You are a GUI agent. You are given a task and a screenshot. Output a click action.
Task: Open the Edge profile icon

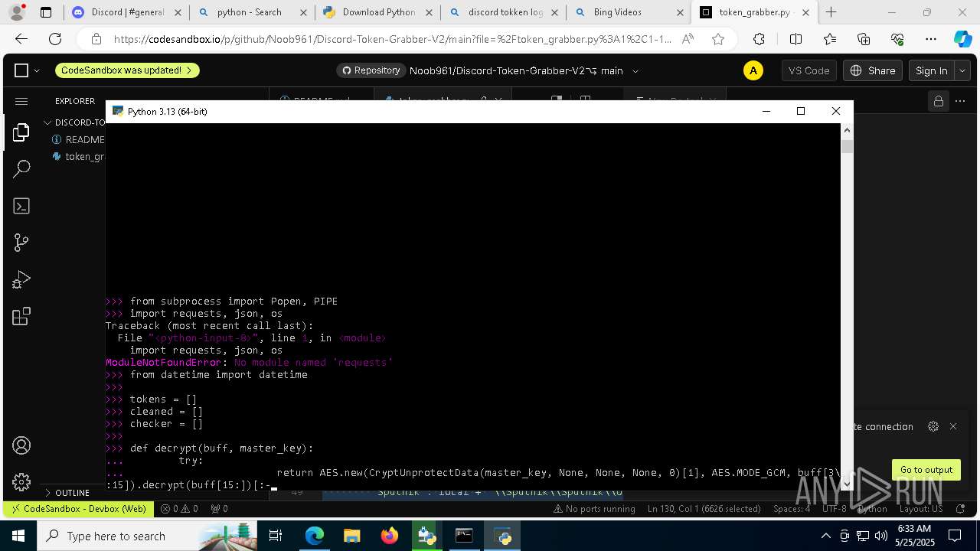click(20, 12)
